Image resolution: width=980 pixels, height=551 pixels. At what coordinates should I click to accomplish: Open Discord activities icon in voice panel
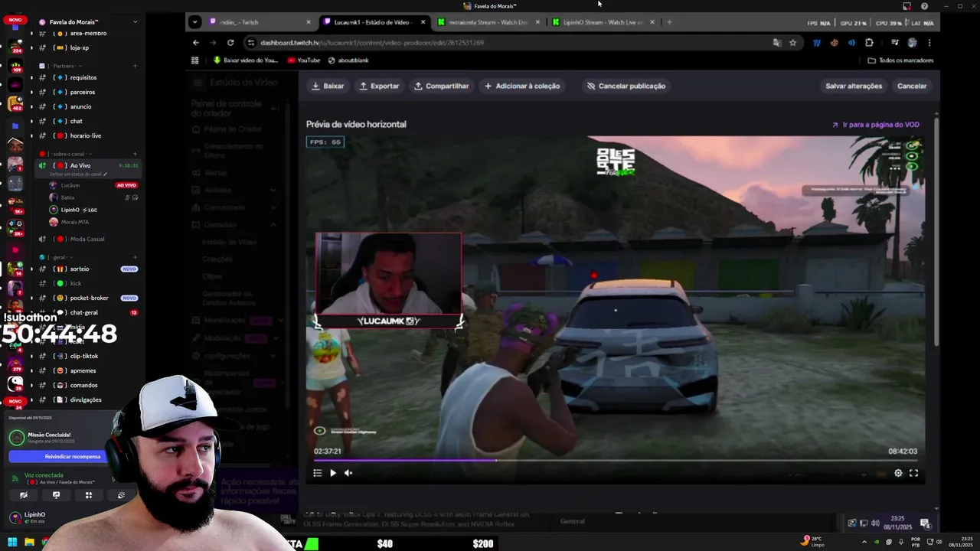pyautogui.click(x=89, y=495)
